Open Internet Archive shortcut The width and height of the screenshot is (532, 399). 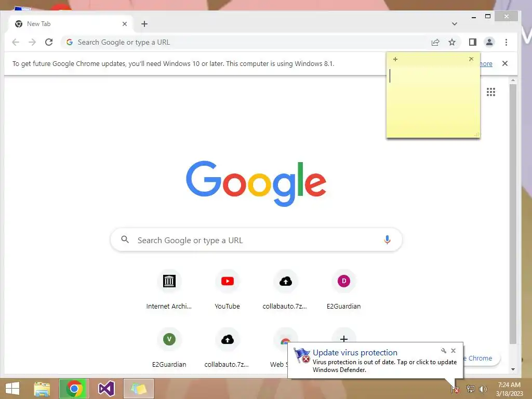[x=169, y=290]
